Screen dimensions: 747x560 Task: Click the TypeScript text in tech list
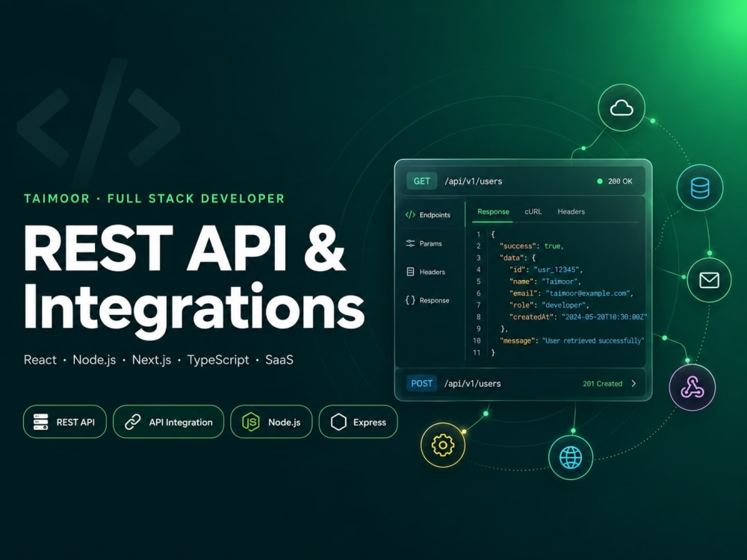pyautogui.click(x=217, y=360)
